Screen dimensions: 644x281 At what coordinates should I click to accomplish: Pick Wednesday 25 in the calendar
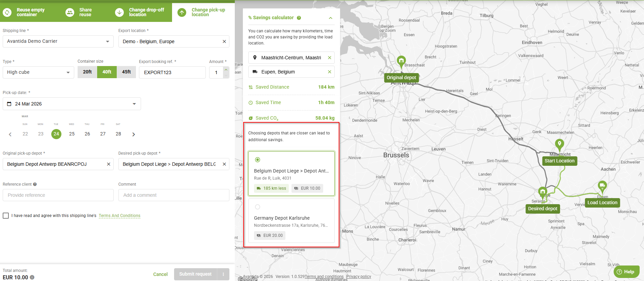(72, 134)
